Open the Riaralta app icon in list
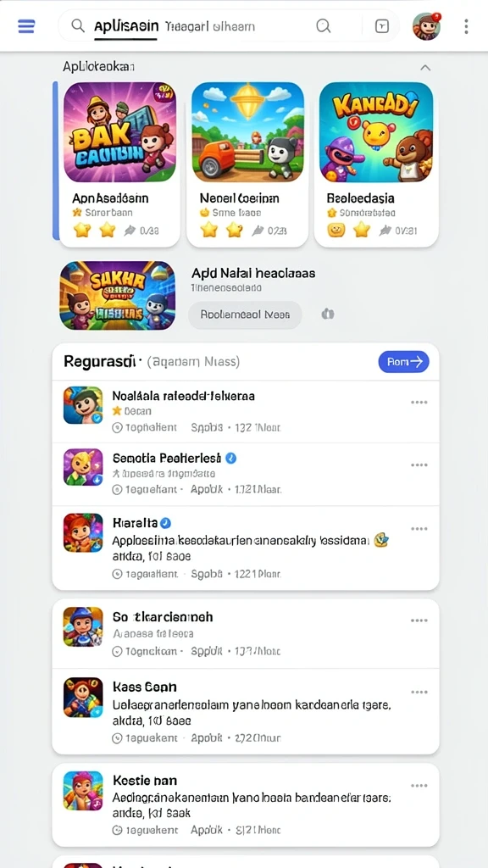The width and height of the screenshot is (488, 868). point(83,532)
